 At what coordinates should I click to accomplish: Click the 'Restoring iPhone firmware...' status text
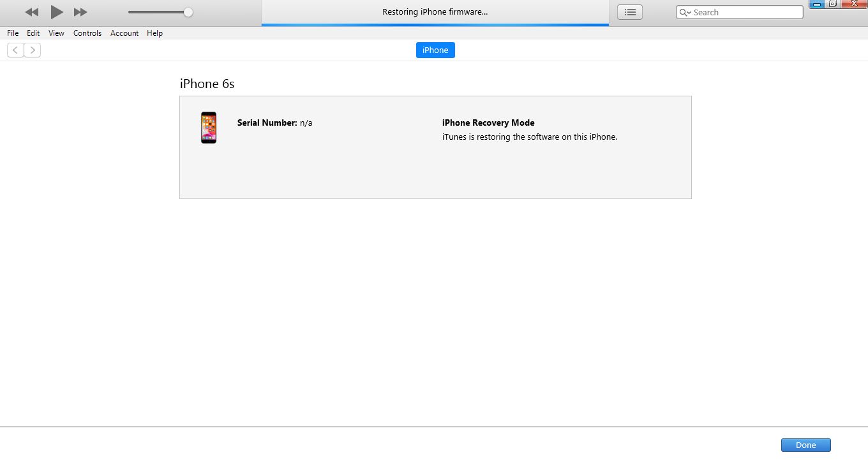point(435,11)
